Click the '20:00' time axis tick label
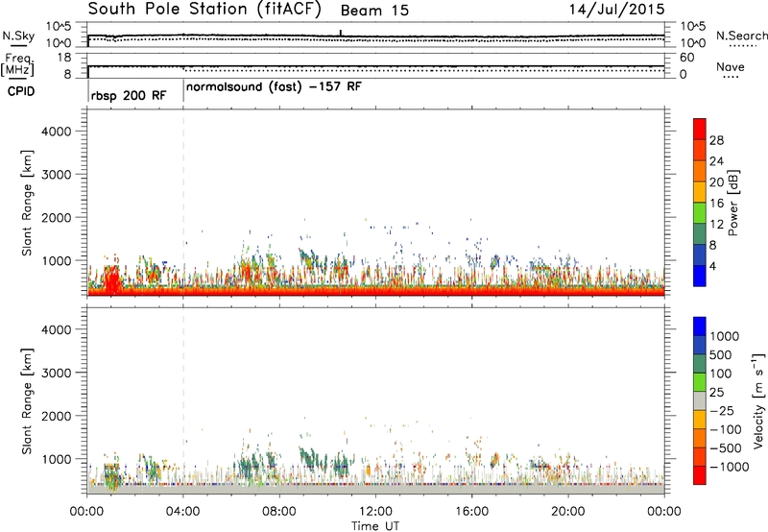This screenshot has width=768, height=532. (x=568, y=512)
